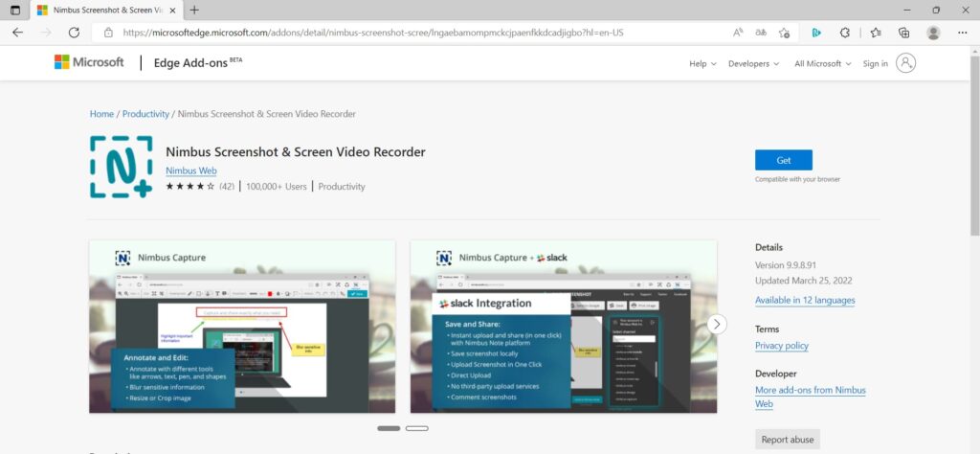Select the first carousel page indicator
The width and height of the screenshot is (980, 454).
click(x=389, y=428)
